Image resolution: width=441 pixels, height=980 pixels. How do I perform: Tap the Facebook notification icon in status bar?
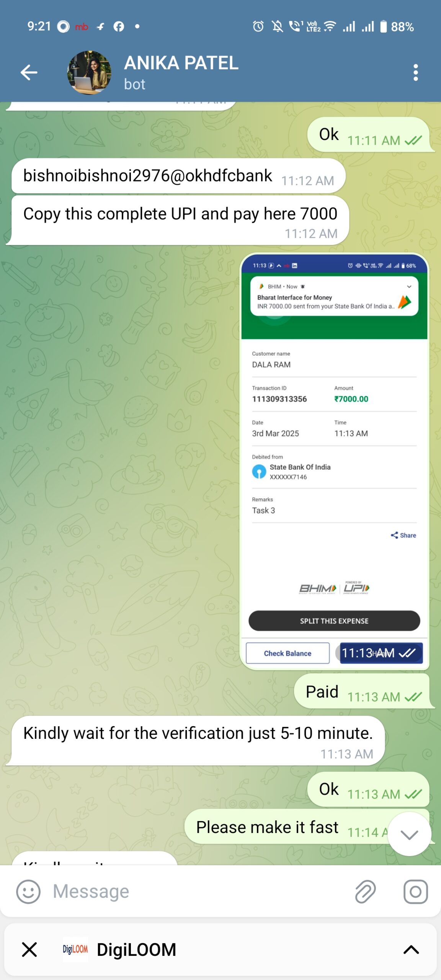119,26
